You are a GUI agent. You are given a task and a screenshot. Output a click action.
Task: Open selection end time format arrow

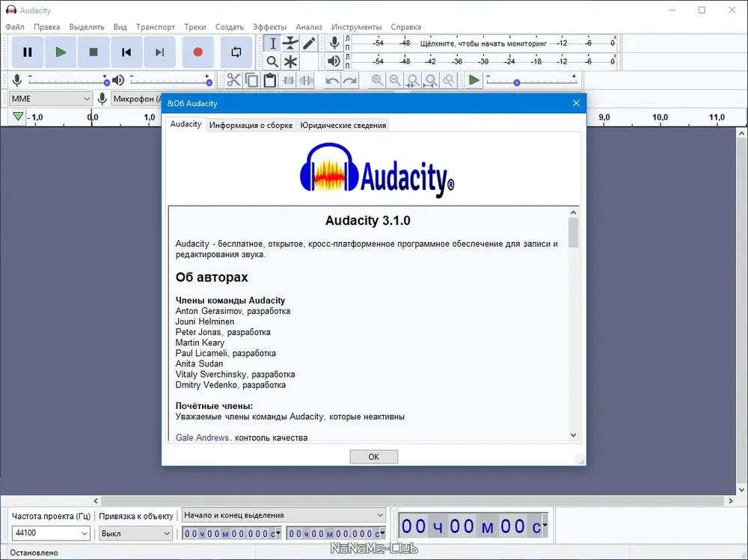[382, 533]
